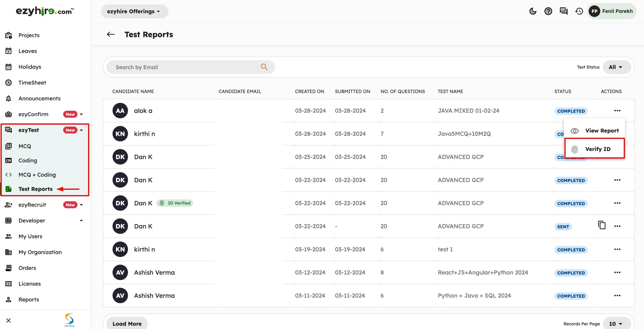
Task: Click the ezyTest chat icon
Action: [x=8, y=130]
